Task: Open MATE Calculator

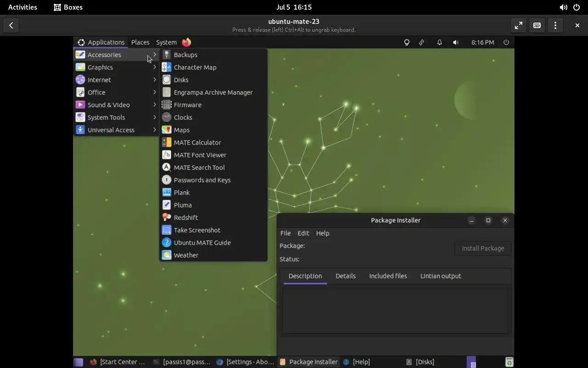Action: [x=213, y=142]
